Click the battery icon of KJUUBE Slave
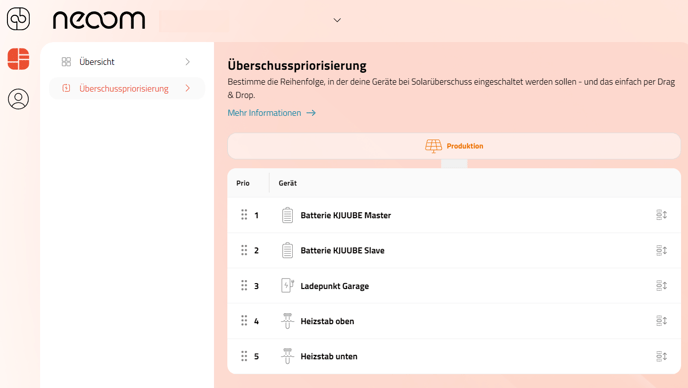Image resolution: width=688 pixels, height=388 pixels. pos(287,250)
